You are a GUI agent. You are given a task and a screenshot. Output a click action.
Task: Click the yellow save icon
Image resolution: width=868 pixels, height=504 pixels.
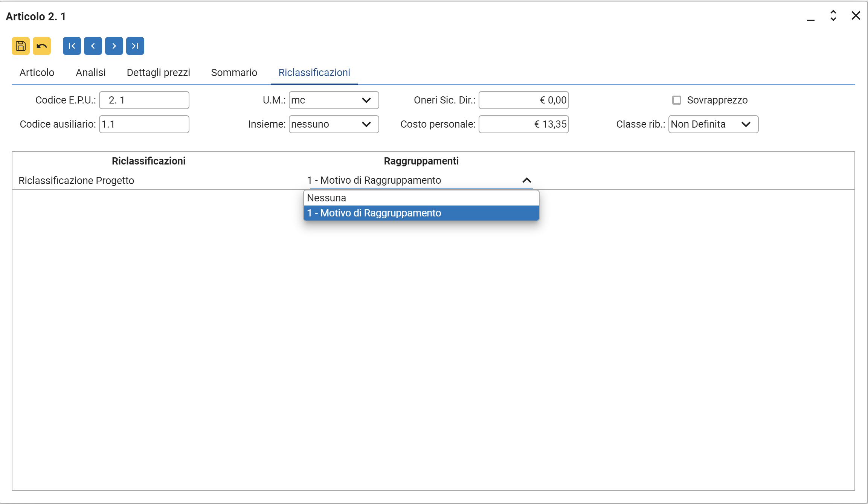pos(21,46)
